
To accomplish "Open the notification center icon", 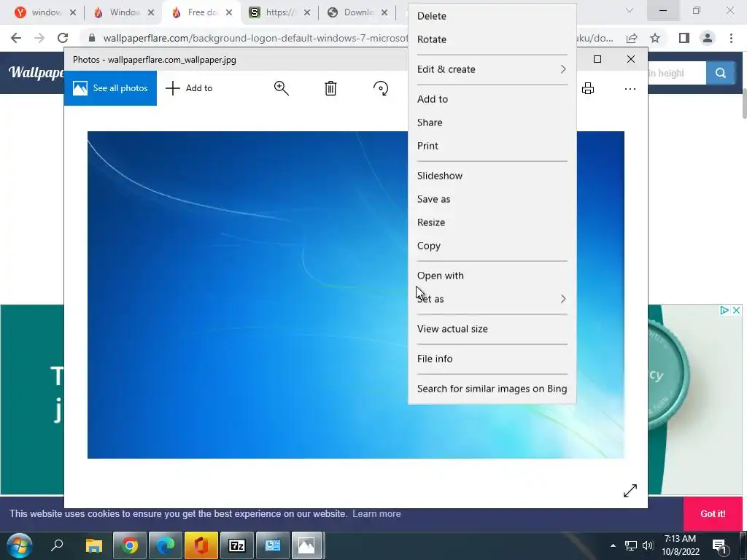I will [x=720, y=545].
